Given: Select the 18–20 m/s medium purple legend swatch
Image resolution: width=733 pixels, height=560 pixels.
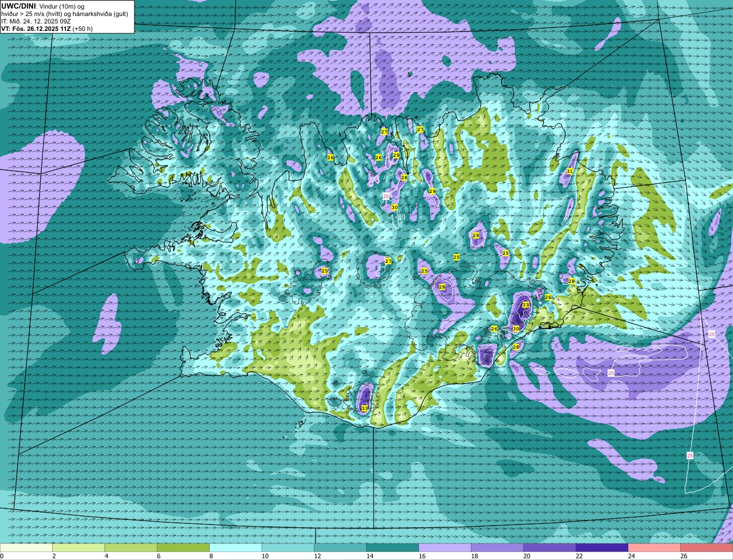Looking at the screenshot, I should (497, 547).
